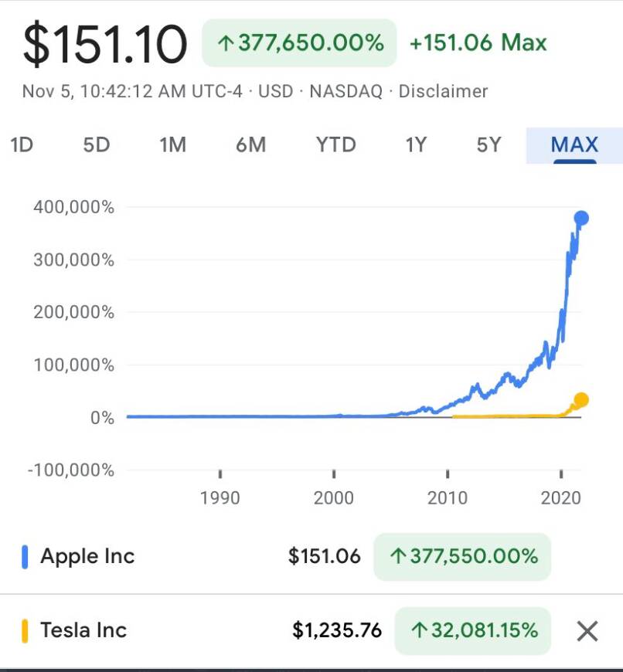Switch chart to 6M range
Image resolution: width=623 pixels, height=672 pixels.
click(250, 144)
